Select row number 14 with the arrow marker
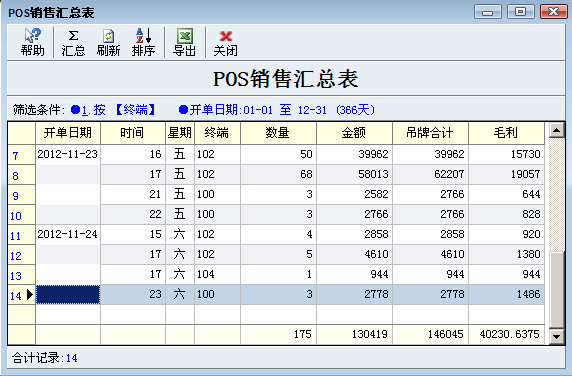 (x=22, y=295)
